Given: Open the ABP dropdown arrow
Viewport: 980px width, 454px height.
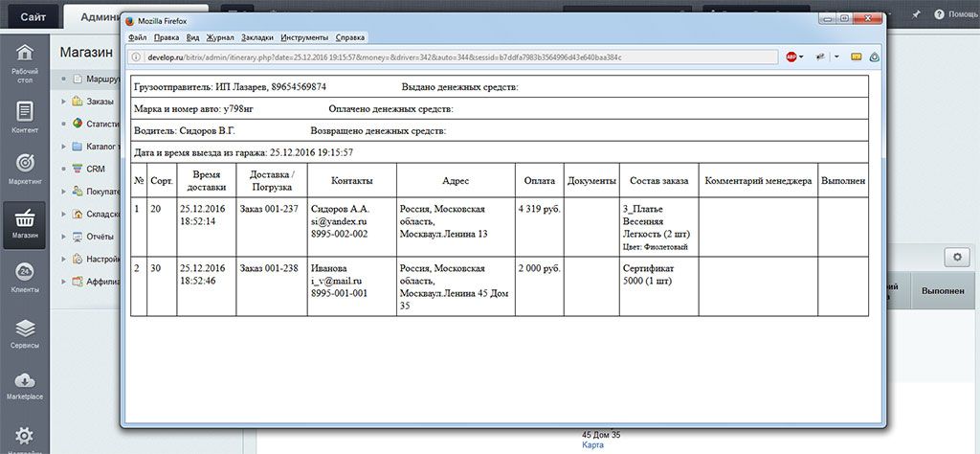Looking at the screenshot, I should pyautogui.click(x=801, y=57).
